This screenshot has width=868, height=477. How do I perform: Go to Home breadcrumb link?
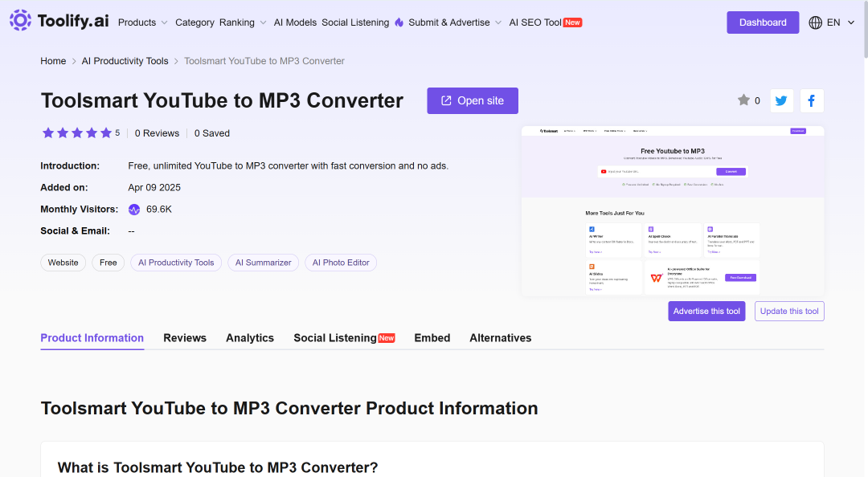tap(53, 61)
